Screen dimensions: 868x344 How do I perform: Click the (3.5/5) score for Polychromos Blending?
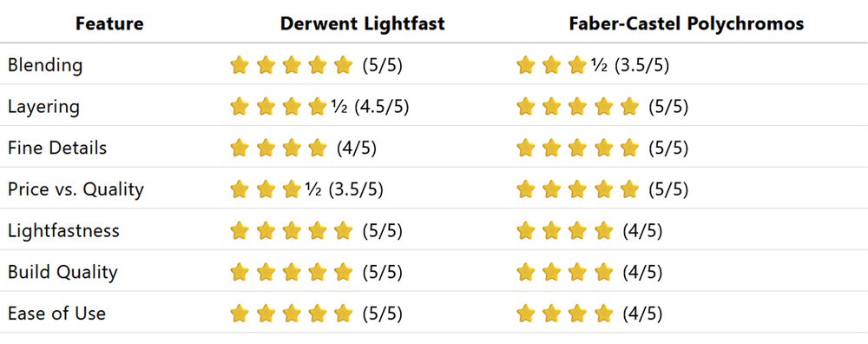coord(642,65)
